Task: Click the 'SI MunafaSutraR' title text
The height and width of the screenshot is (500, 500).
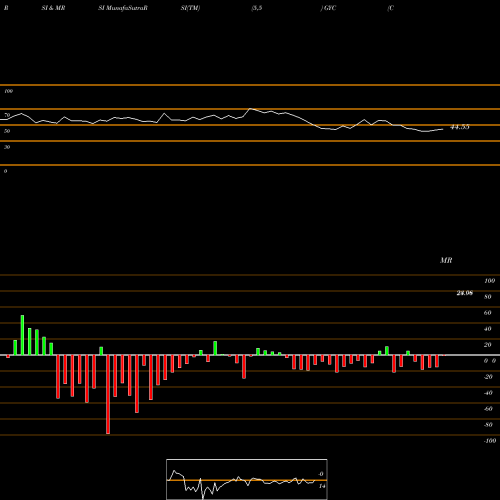Action: [x=123, y=8]
